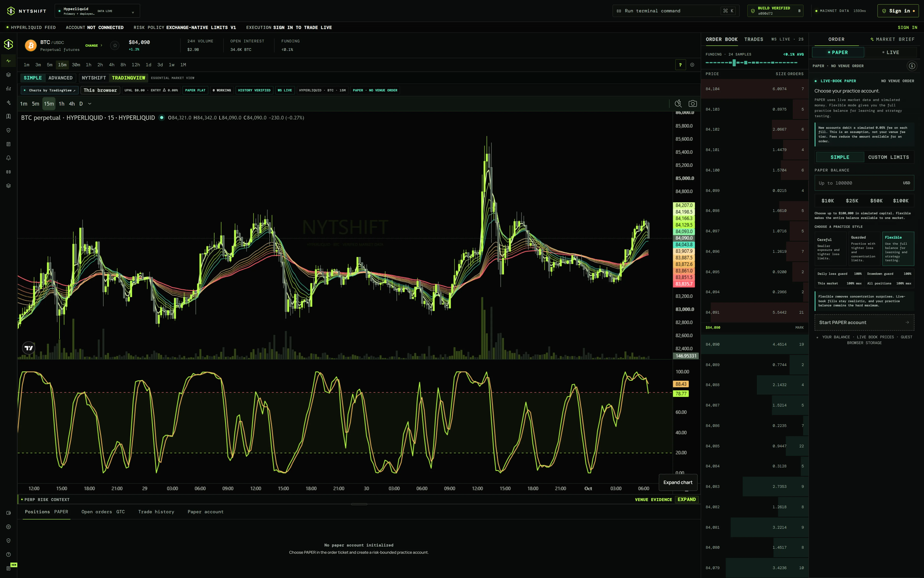Open the Trade history tab
This screenshot has width=924, height=578.
click(156, 512)
